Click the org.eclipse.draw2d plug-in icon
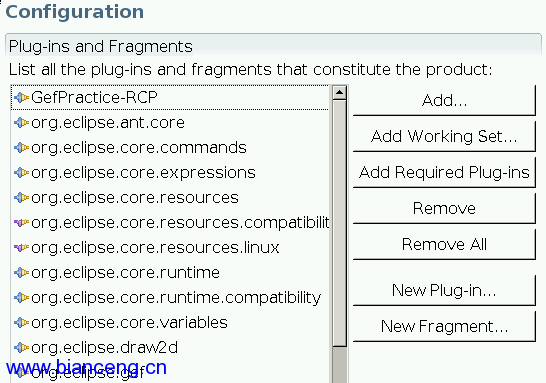The image size is (546, 383). 21,347
